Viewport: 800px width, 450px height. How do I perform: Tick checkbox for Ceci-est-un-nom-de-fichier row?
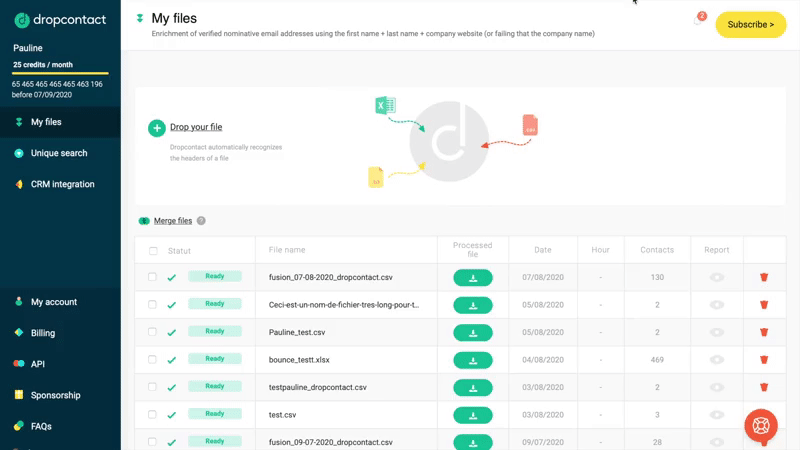pos(152,304)
